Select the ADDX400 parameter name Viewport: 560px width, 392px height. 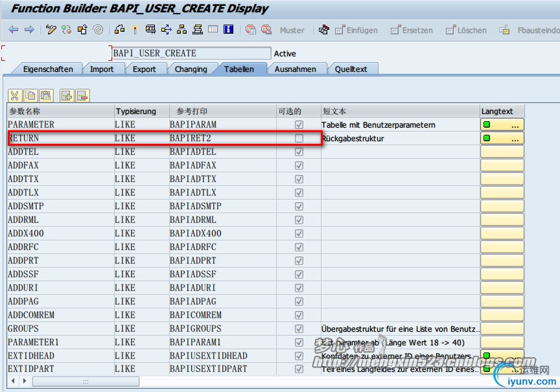coord(61,233)
